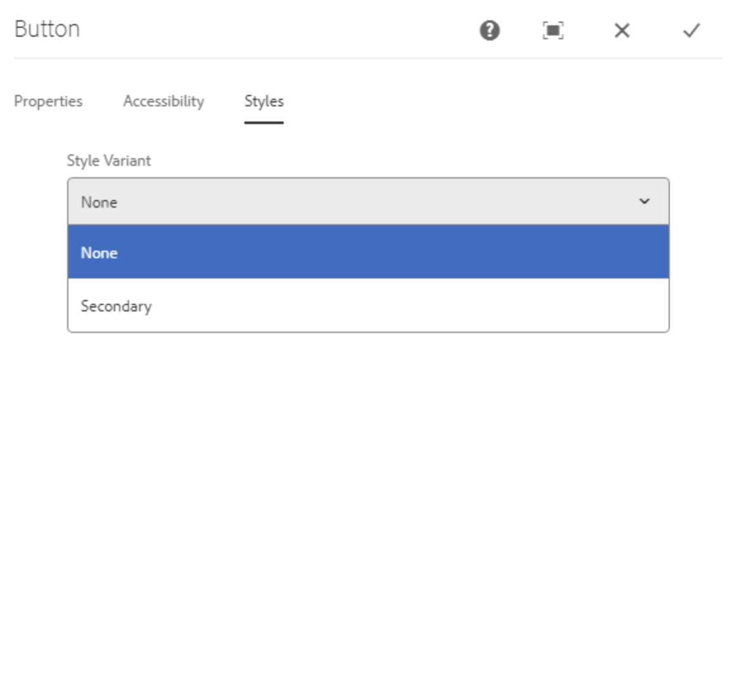Image resolution: width=737 pixels, height=700 pixels.
Task: Hit the square brackets fullscreen icon
Action: click(553, 30)
